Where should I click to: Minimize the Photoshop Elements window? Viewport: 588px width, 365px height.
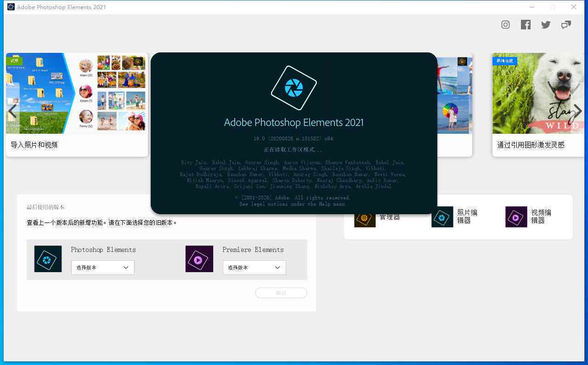[x=532, y=7]
